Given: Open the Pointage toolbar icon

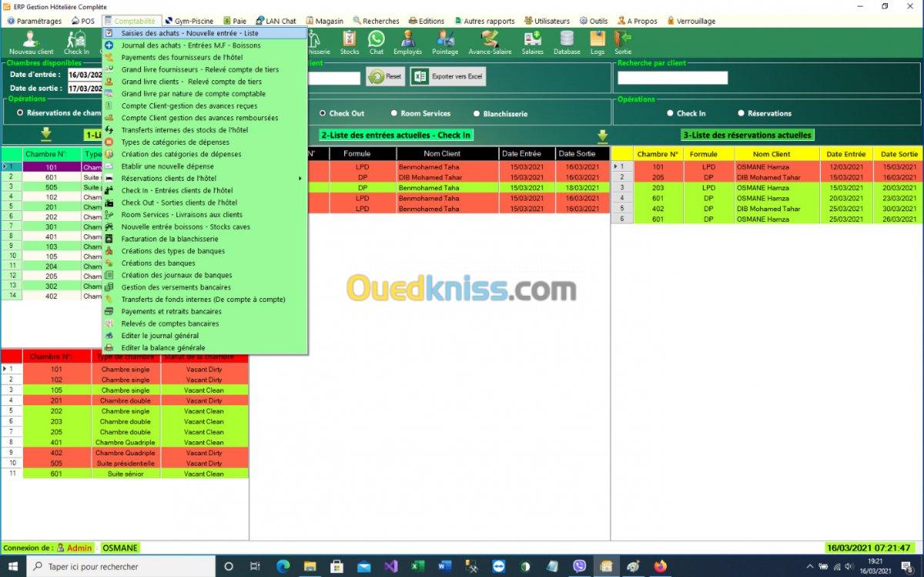Looking at the screenshot, I should tap(445, 42).
